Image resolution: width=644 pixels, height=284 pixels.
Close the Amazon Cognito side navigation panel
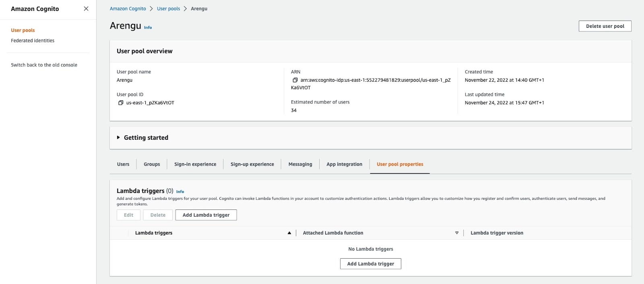(86, 8)
